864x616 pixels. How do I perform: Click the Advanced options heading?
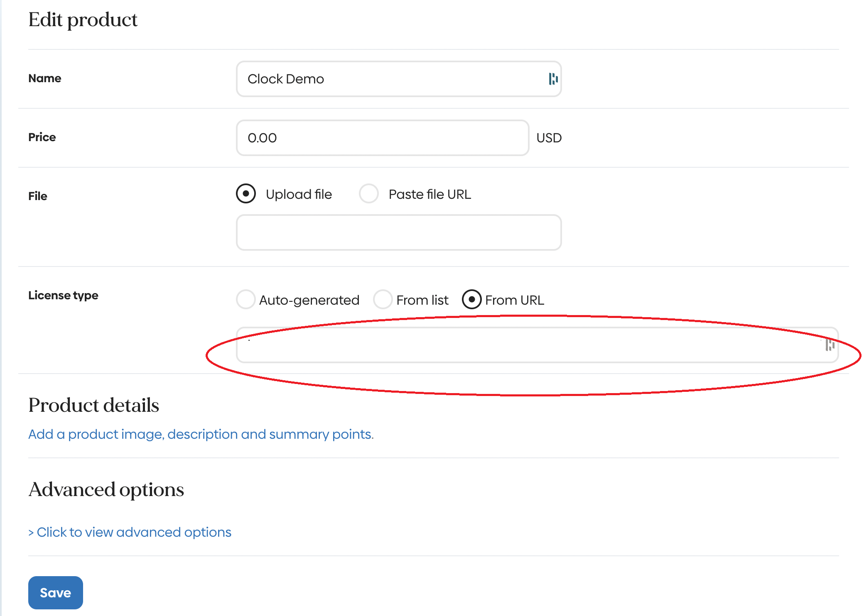[106, 490]
